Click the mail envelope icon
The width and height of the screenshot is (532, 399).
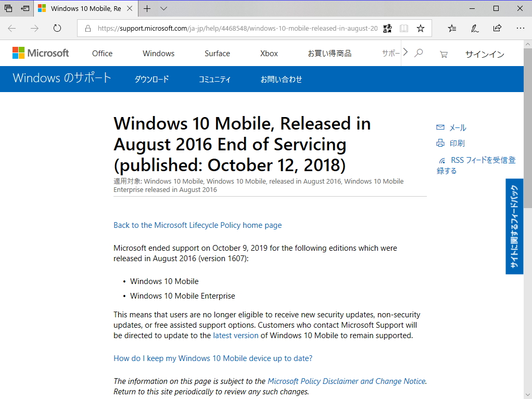click(440, 127)
